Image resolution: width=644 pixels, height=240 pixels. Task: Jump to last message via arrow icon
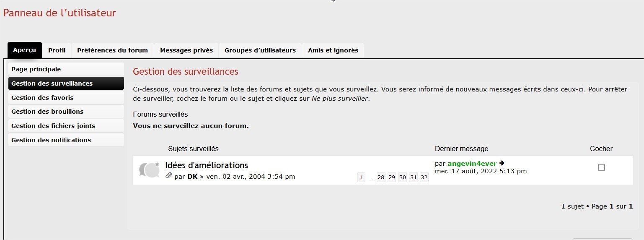pos(502,163)
